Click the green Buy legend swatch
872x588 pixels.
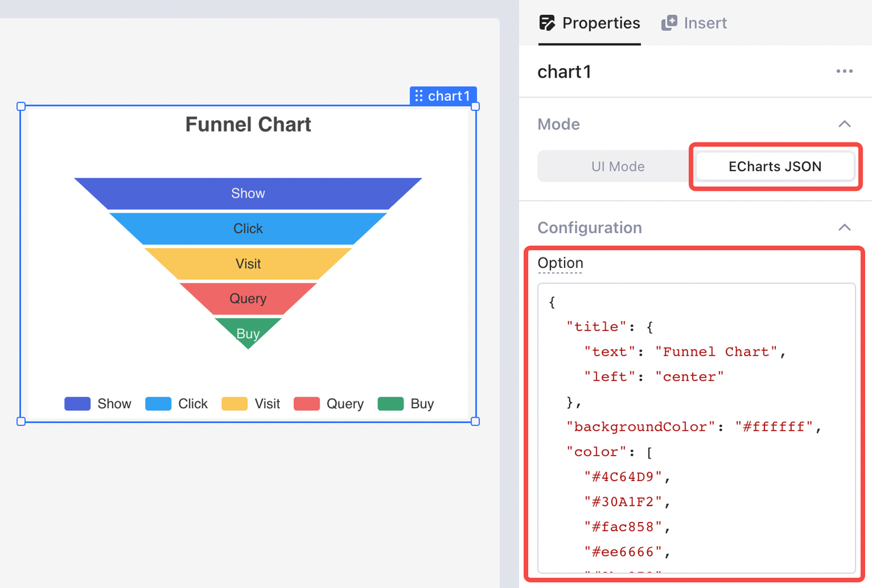pyautogui.click(x=390, y=404)
